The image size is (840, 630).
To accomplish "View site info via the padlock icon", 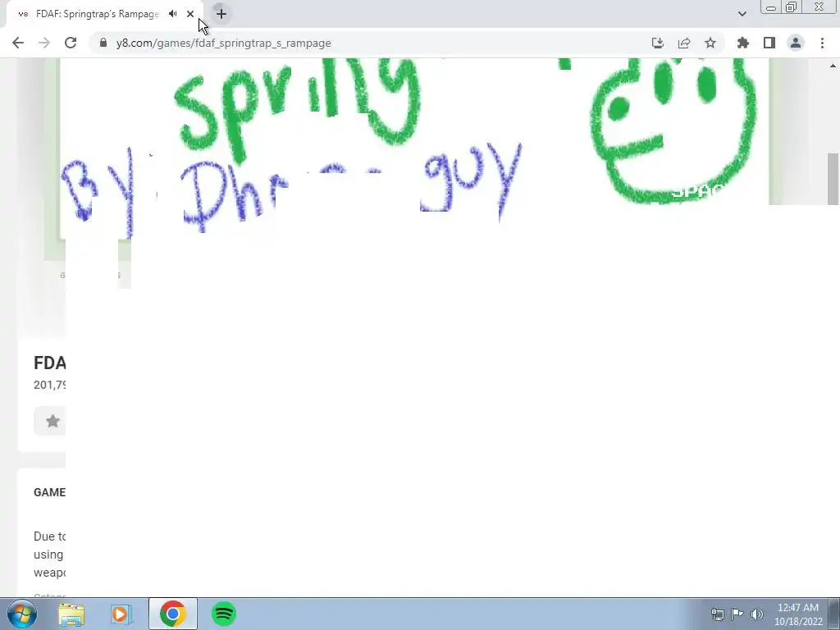I will 103,43.
